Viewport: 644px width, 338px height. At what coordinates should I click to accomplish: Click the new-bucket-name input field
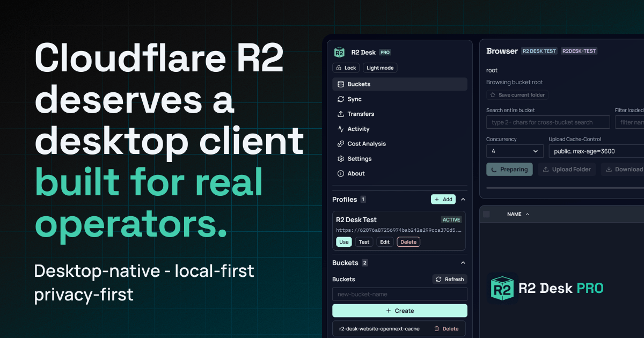(x=399, y=294)
